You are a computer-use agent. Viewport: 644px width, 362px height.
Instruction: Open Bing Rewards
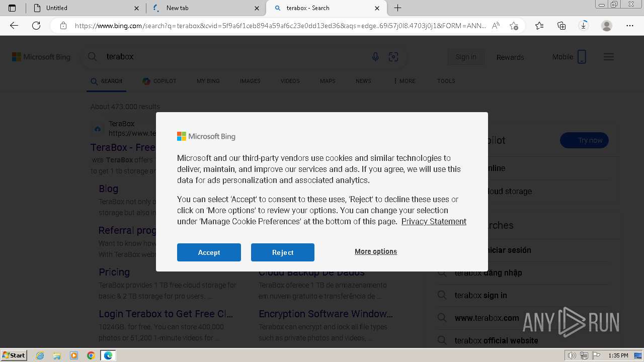point(510,57)
